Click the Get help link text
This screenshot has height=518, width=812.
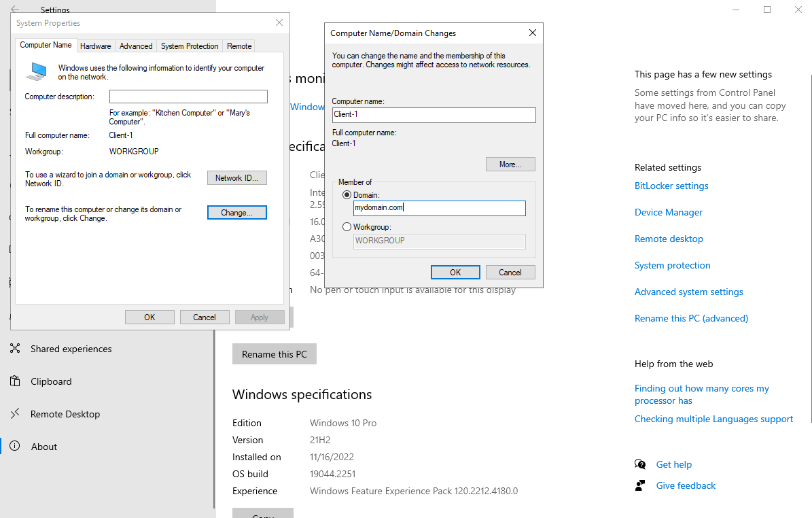coord(674,464)
